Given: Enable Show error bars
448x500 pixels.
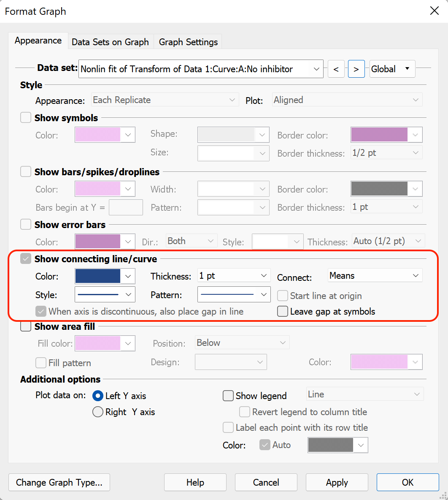Looking at the screenshot, I should [x=25, y=224].
